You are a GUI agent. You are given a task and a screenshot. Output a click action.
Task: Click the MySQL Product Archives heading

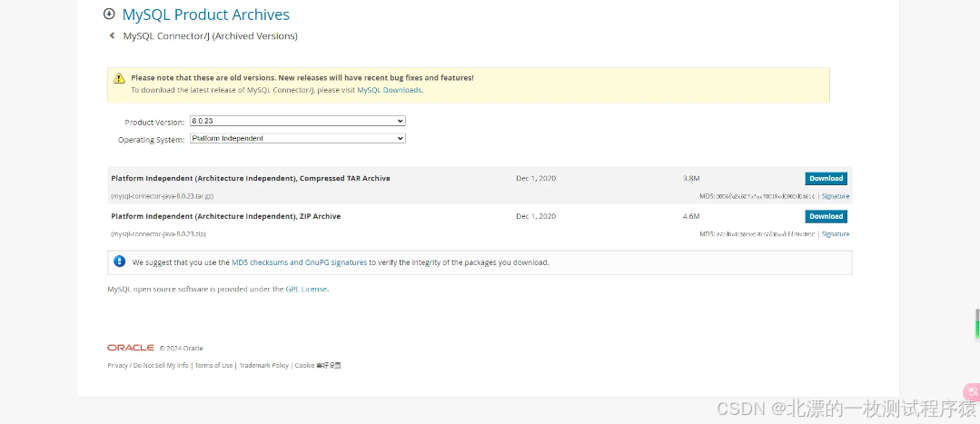[x=205, y=15]
